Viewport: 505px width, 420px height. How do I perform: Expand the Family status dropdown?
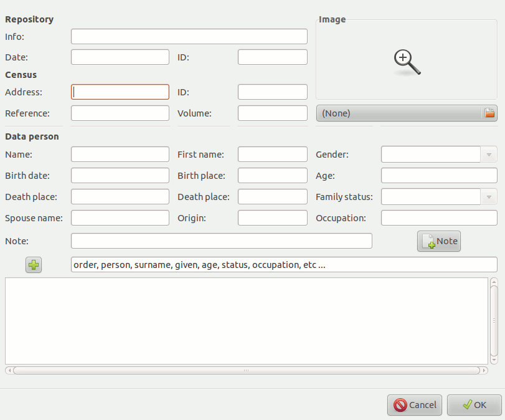coord(489,197)
